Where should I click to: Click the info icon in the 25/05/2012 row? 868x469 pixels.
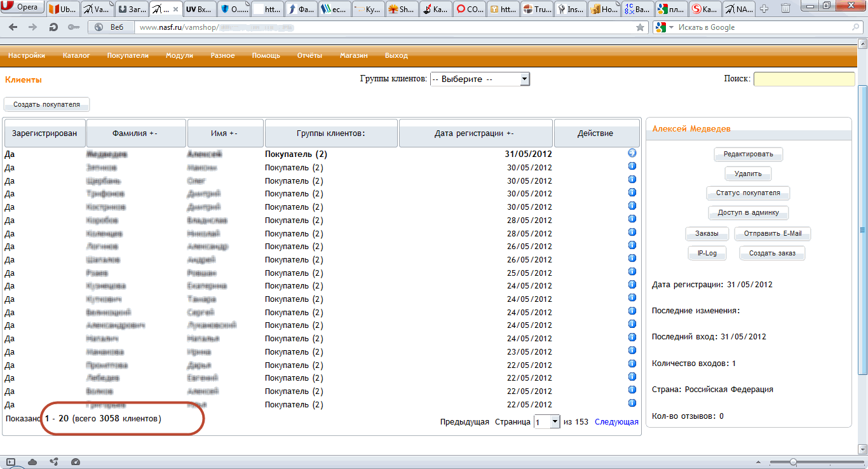tap(632, 271)
